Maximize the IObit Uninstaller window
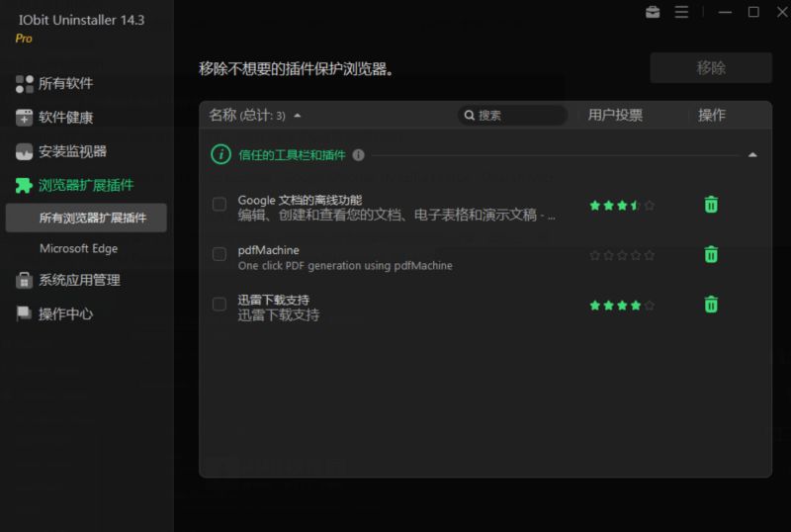Screen dimensions: 791x532 (753, 12)
